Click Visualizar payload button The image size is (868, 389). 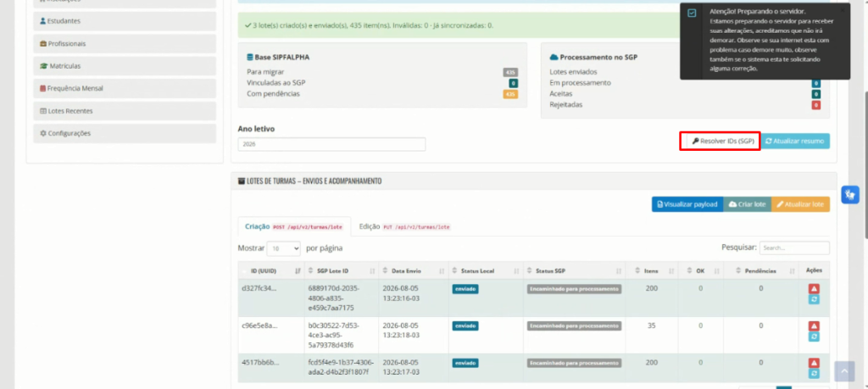[687, 204]
